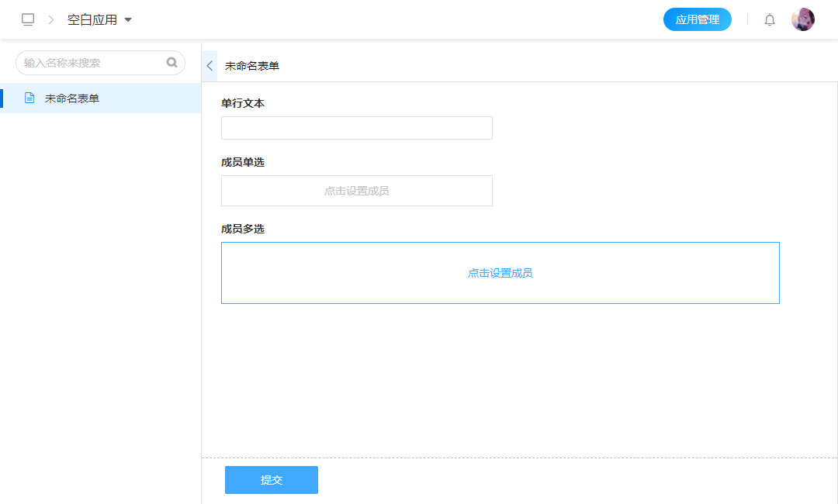Image resolution: width=838 pixels, height=504 pixels.
Task: Click the 单行文本 field label
Action: coord(243,103)
